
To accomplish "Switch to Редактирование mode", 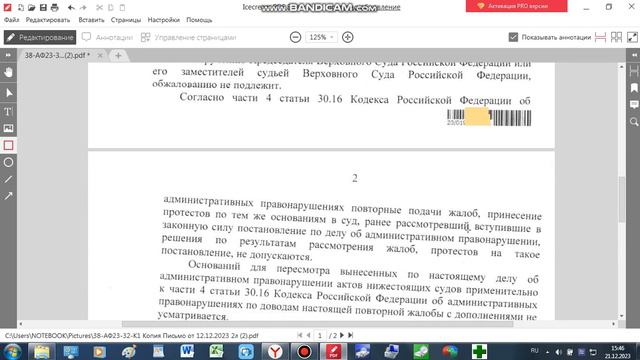I will click(x=40, y=37).
